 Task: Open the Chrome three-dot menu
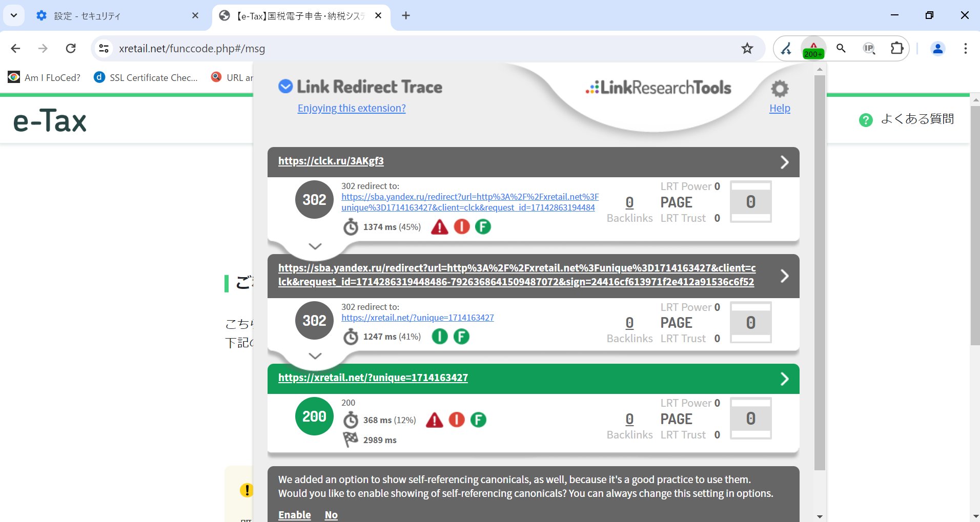965,48
